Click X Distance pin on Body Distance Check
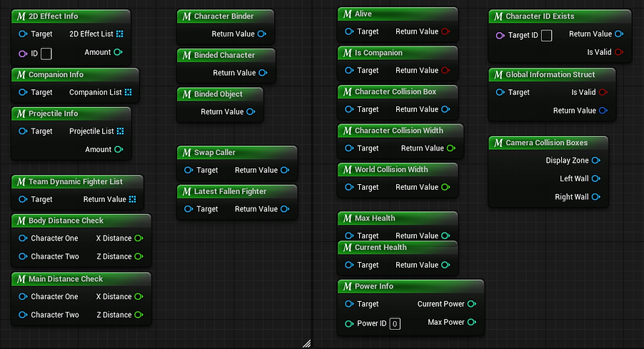Viewport: 644px width, 349px height. (x=139, y=238)
